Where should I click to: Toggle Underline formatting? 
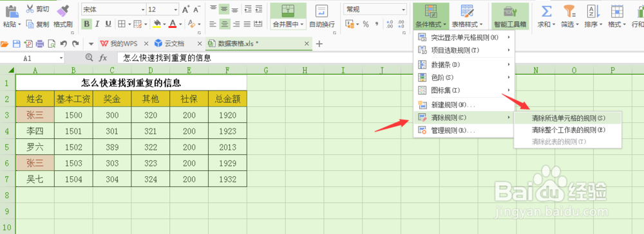tap(108, 24)
